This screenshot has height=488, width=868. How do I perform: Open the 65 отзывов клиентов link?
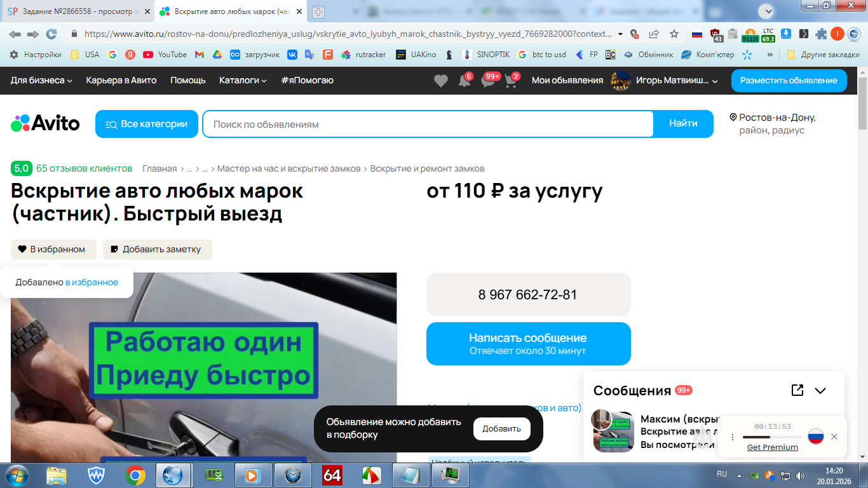pos(85,168)
